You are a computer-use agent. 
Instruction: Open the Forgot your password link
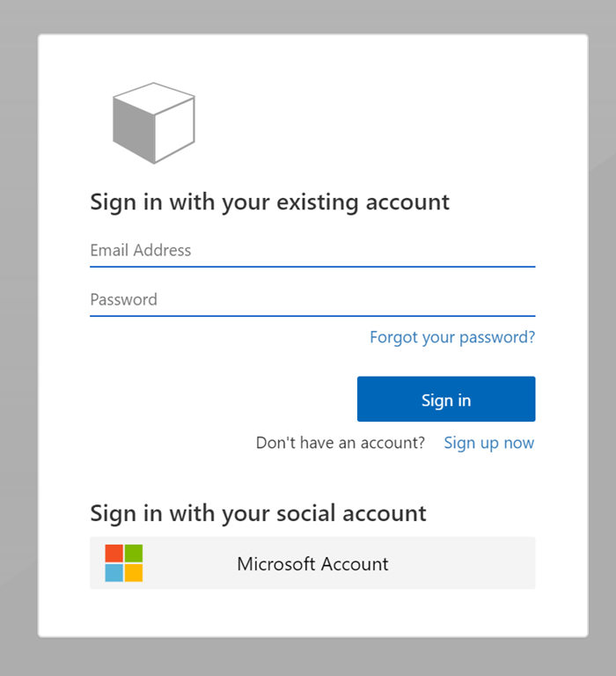452,337
